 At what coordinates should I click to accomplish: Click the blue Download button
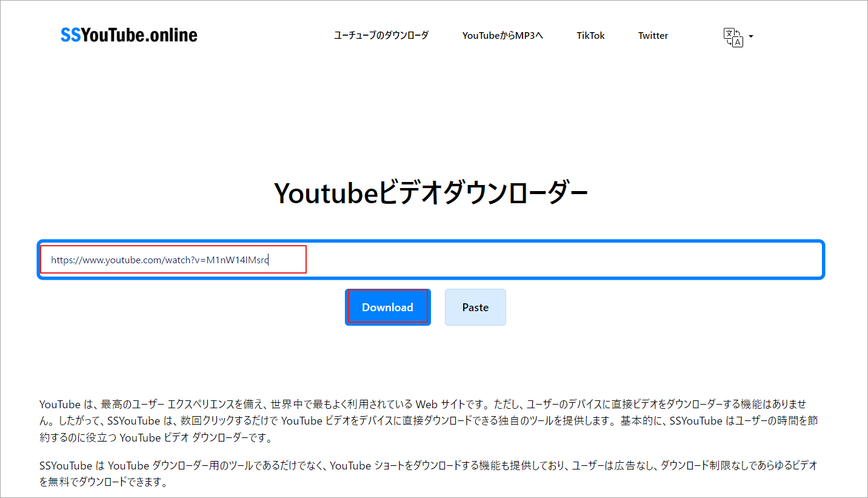tap(388, 307)
